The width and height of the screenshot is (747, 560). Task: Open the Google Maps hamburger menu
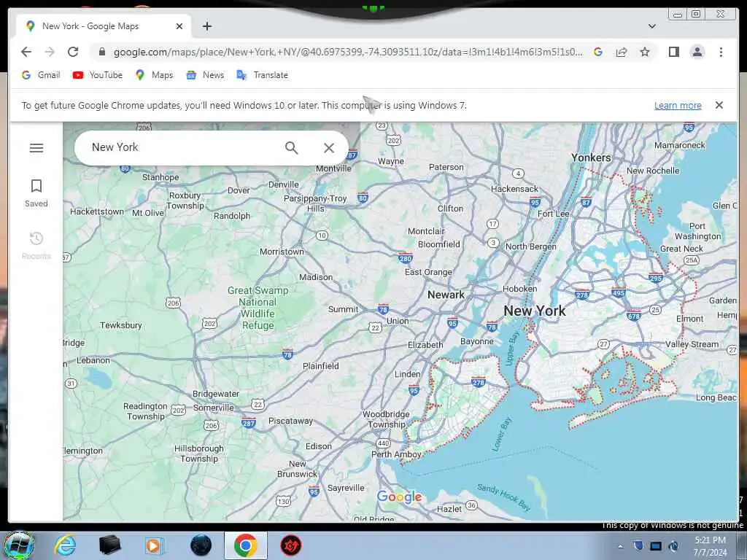pos(36,148)
